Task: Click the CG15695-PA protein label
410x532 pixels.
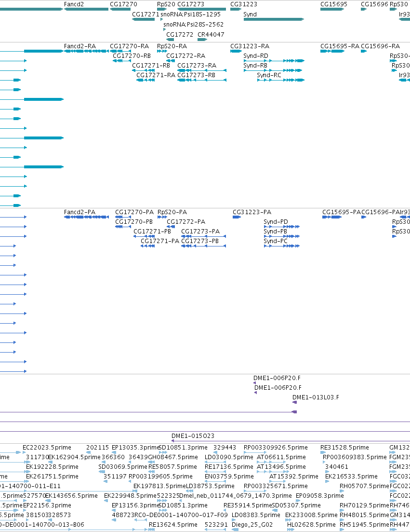Action: point(342,212)
